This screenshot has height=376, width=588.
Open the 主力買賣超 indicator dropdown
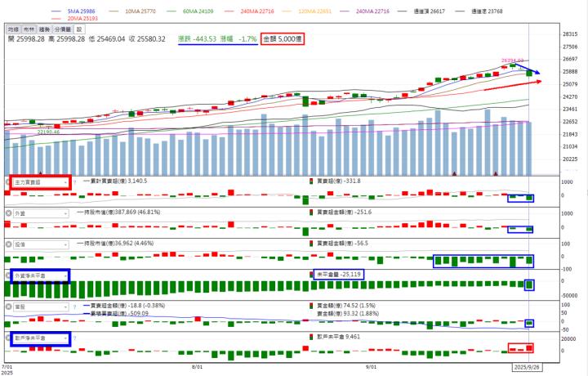click(x=65, y=181)
